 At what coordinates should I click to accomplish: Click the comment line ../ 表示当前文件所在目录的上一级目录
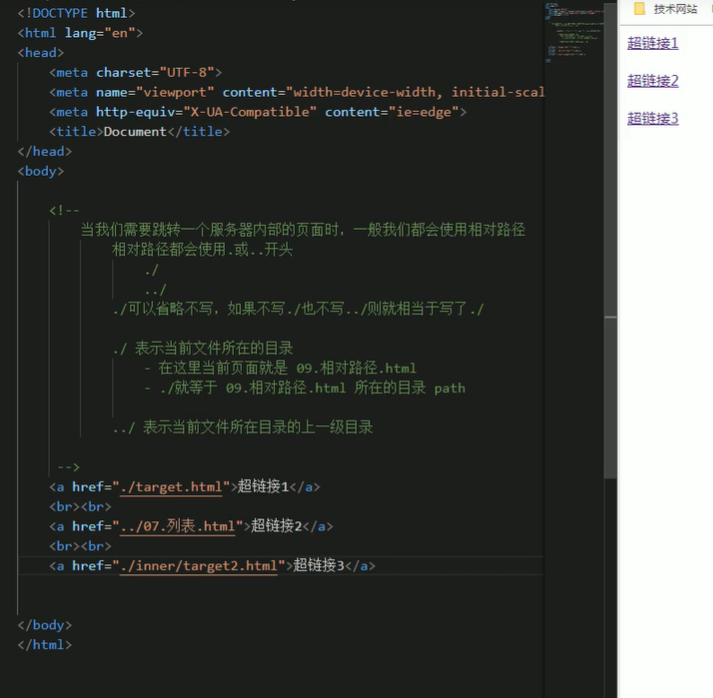click(243, 427)
